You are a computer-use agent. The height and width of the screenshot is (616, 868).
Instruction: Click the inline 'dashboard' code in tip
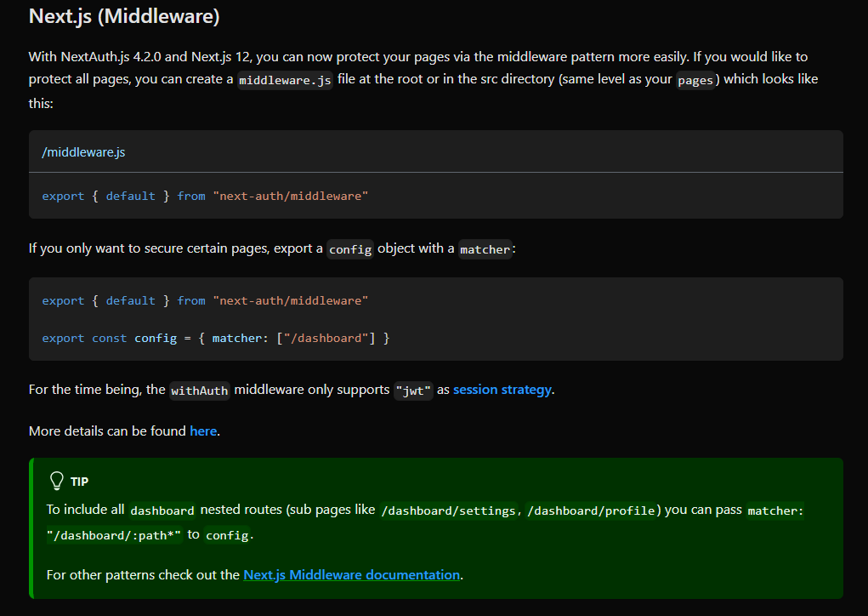pyautogui.click(x=162, y=510)
